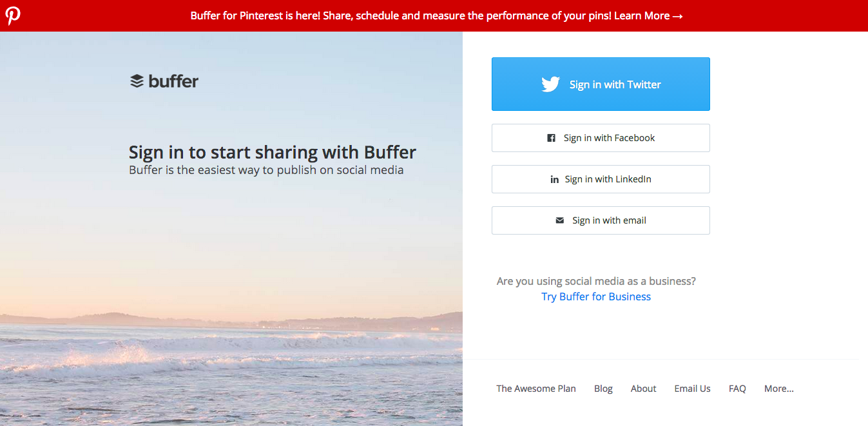Click the Facebook icon on its button

pyautogui.click(x=551, y=137)
